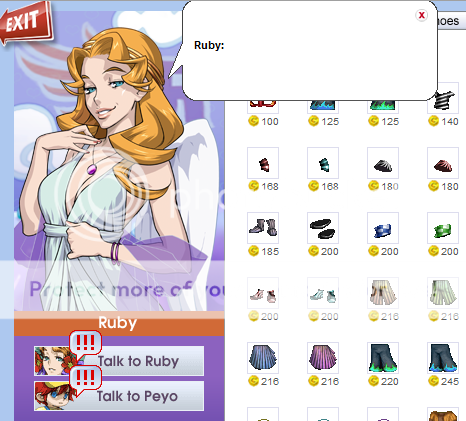
Task: Click the price label reading 100
Action: coord(270,122)
